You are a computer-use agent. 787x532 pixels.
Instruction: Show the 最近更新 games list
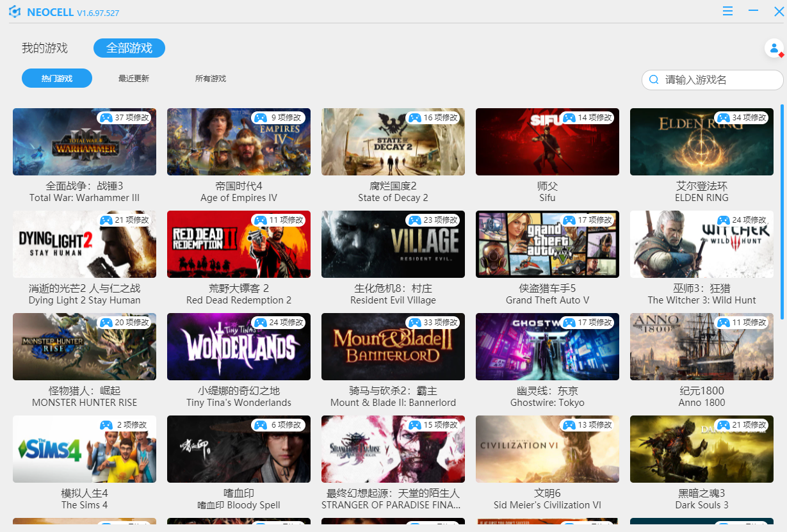tap(134, 78)
